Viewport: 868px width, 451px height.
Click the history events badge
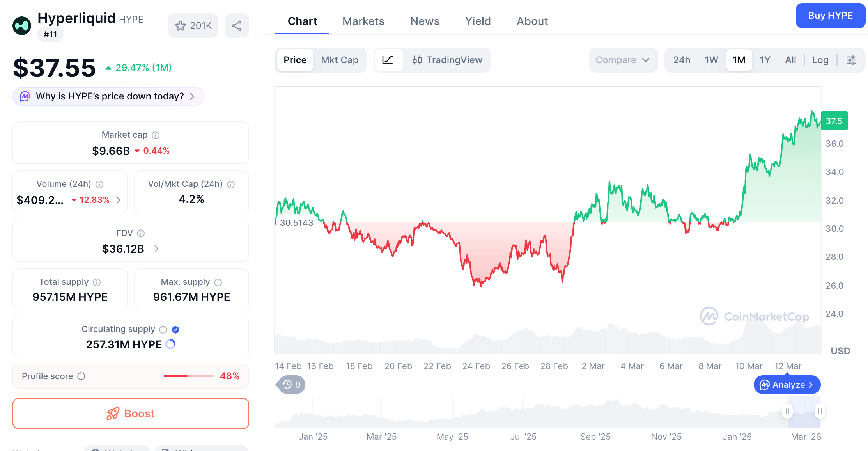click(x=291, y=385)
